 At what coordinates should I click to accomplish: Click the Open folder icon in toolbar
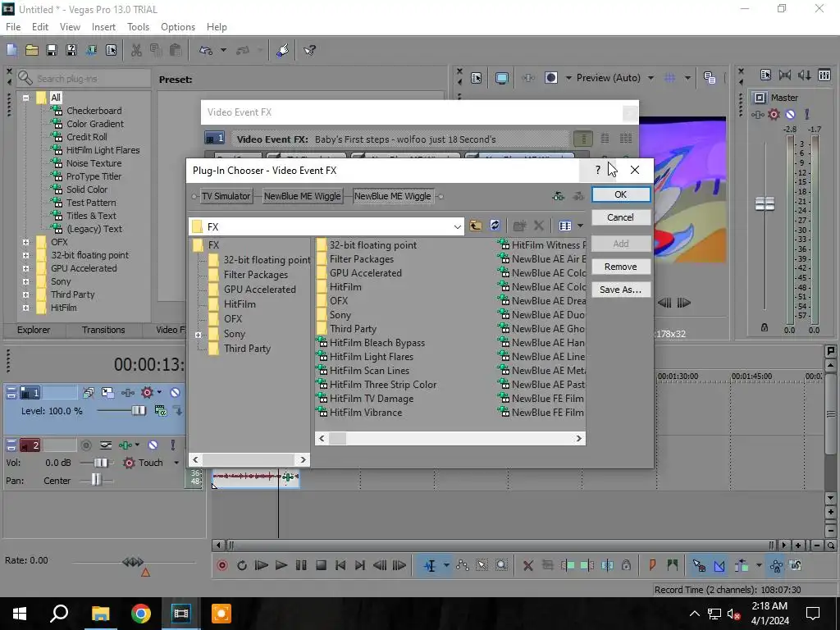tap(32, 50)
